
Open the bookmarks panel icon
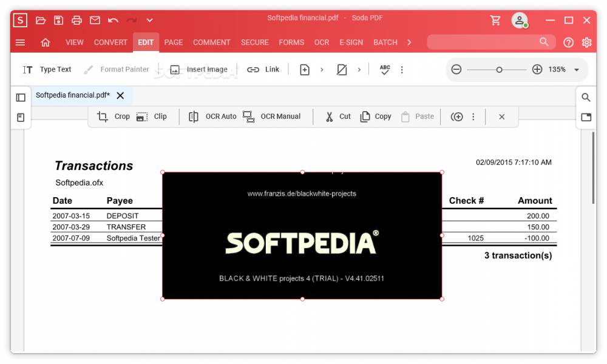[x=21, y=117]
